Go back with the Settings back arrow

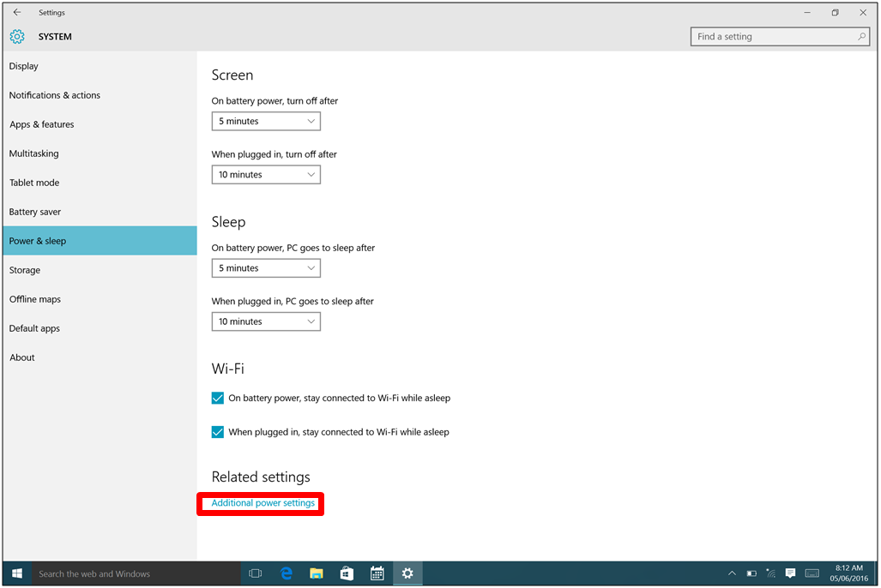(x=17, y=12)
